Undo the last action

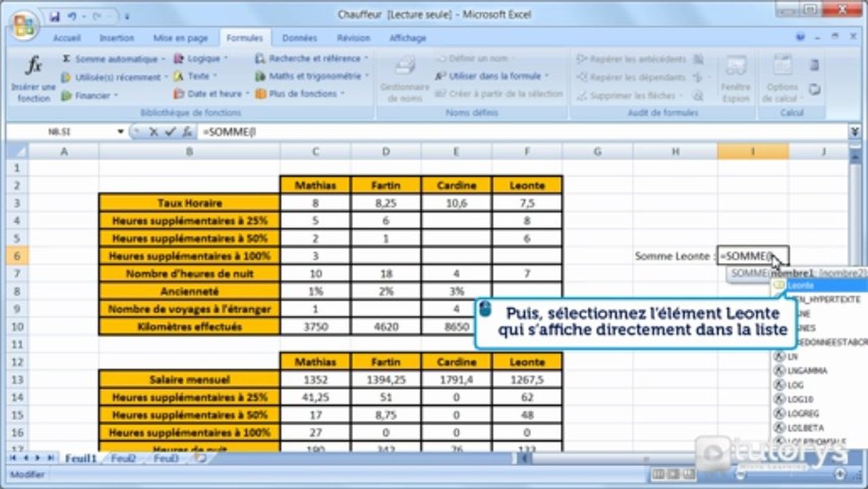[73, 15]
